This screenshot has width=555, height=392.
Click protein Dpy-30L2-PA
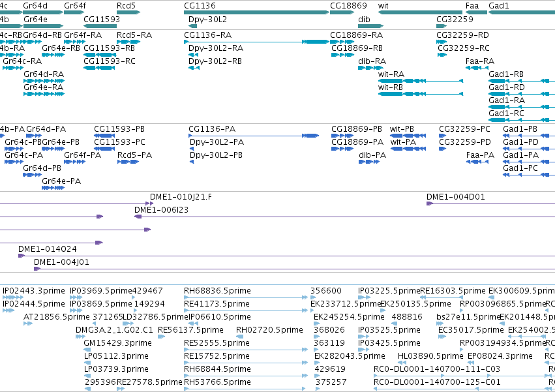(x=192, y=149)
